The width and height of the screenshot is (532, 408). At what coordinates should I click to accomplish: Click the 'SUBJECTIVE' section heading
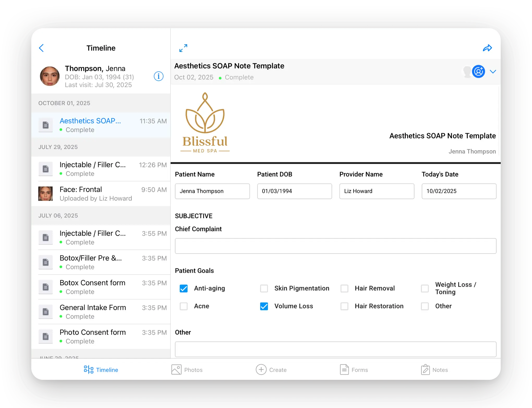(194, 216)
